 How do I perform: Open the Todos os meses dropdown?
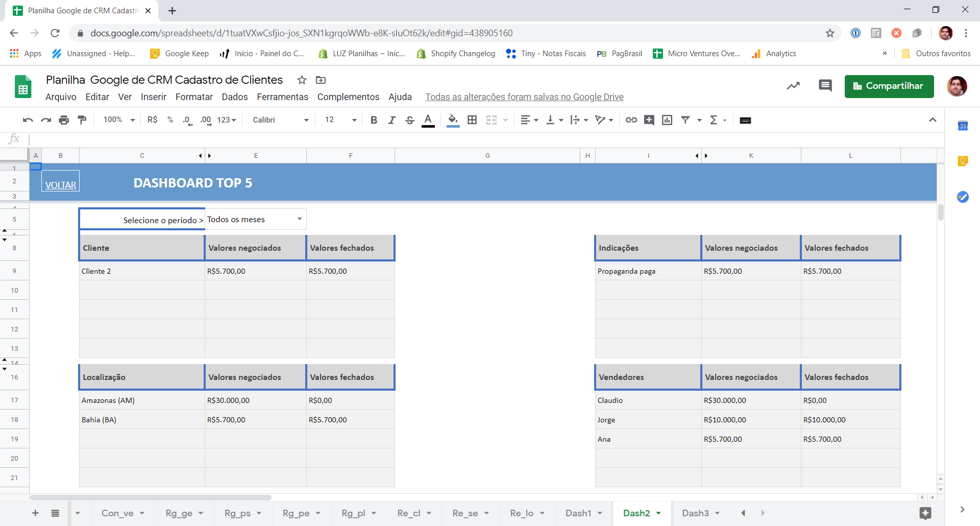coord(256,219)
